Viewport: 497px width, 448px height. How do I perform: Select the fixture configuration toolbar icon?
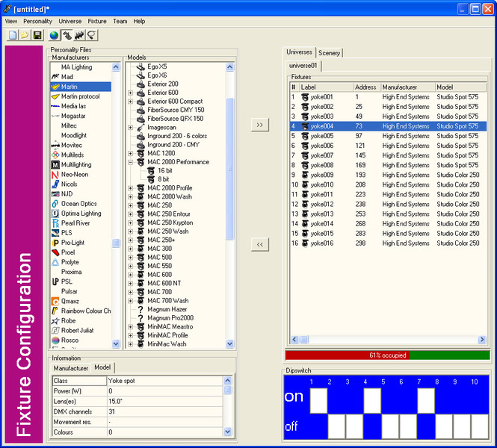click(x=67, y=35)
